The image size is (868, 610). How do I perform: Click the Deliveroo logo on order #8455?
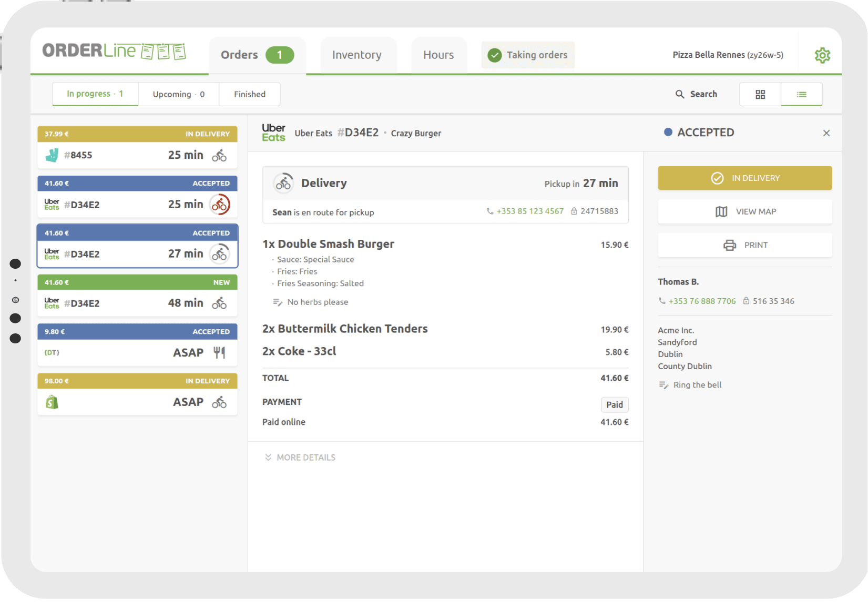coord(52,155)
